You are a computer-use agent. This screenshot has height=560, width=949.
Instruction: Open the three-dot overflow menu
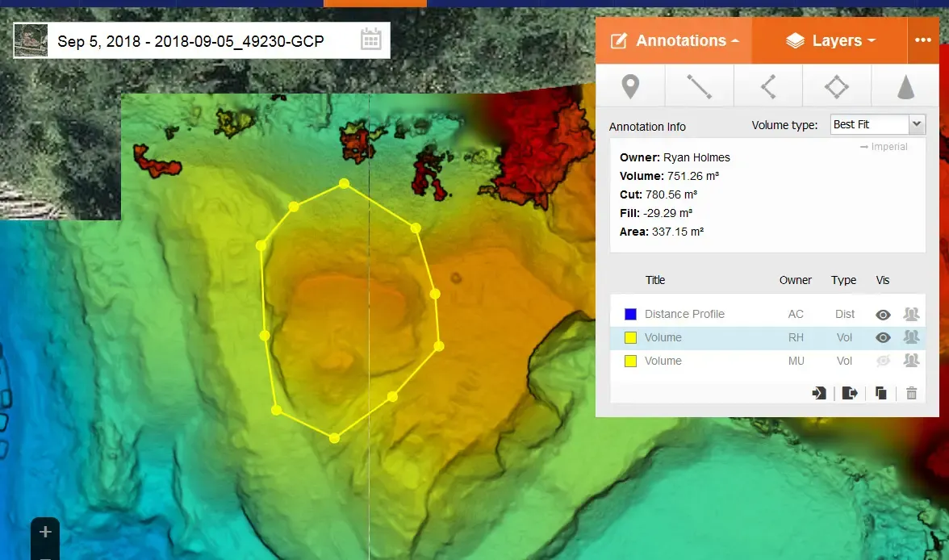[923, 40]
